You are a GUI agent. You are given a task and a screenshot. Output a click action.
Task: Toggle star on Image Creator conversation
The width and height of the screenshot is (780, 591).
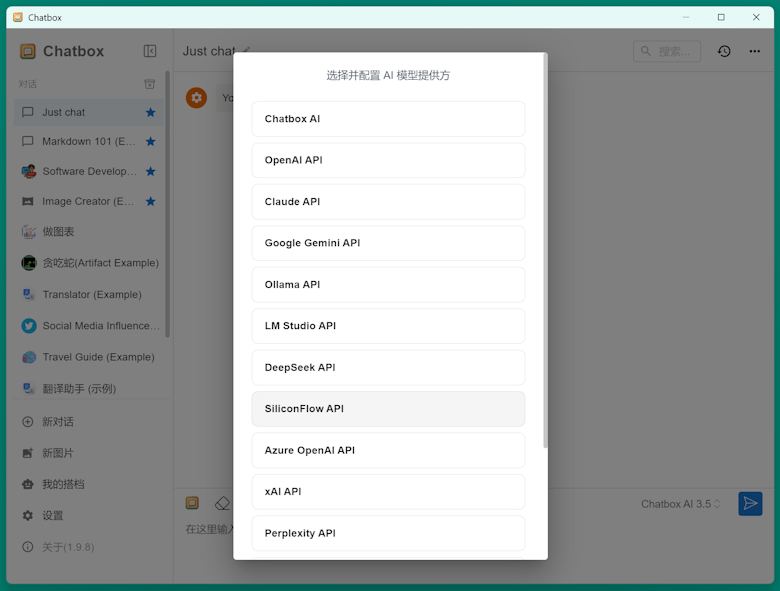pyautogui.click(x=151, y=201)
